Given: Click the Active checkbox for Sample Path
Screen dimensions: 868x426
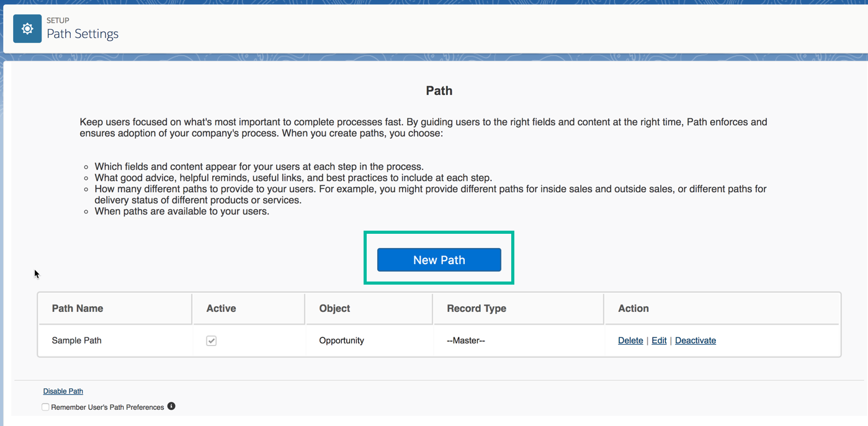Looking at the screenshot, I should coord(211,340).
